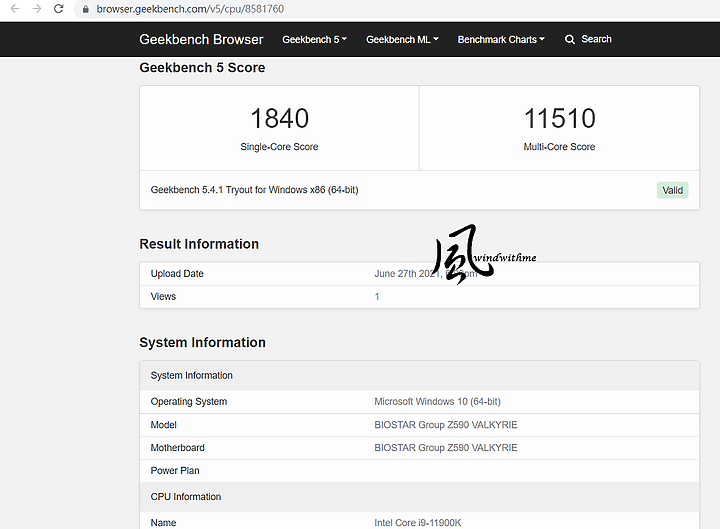Image resolution: width=720 pixels, height=529 pixels.
Task: Click the Single-Core Score label
Action: [x=279, y=147]
